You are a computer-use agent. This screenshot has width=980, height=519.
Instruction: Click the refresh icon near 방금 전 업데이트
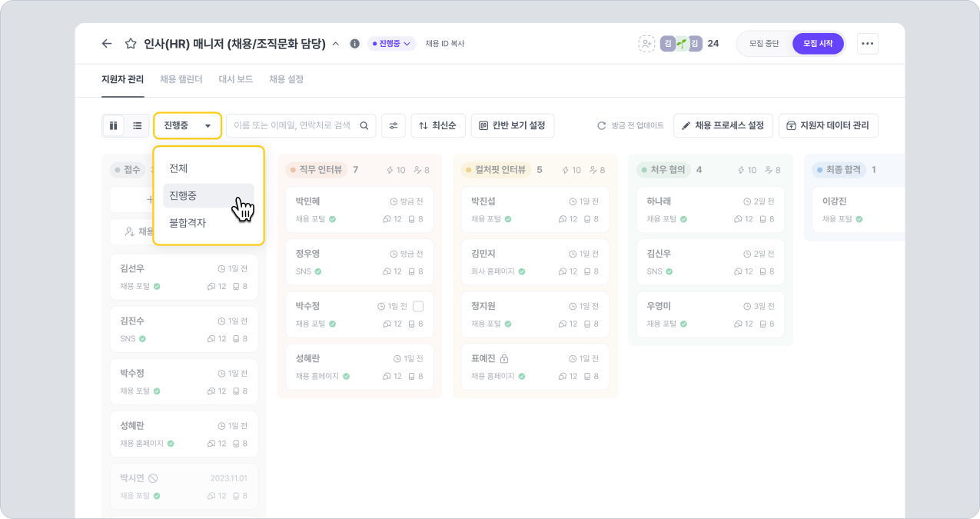pyautogui.click(x=602, y=125)
